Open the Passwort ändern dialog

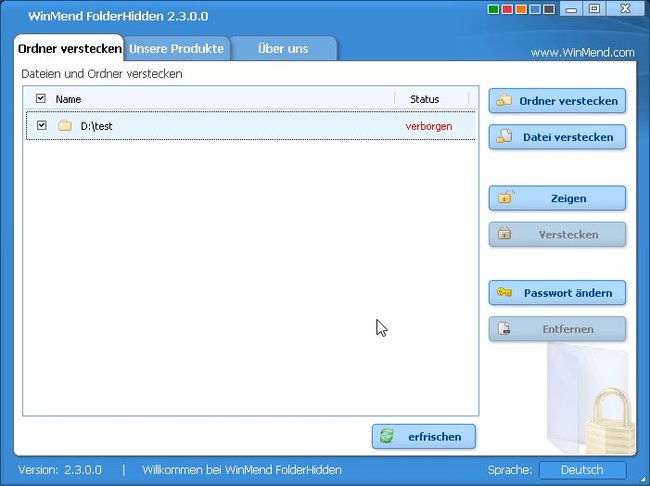tap(557, 293)
